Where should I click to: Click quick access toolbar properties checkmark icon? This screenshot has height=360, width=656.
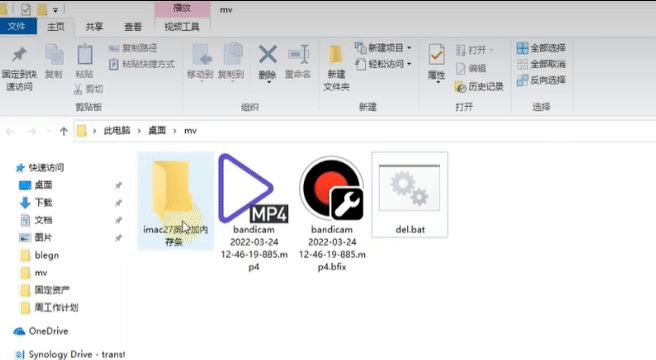[x=26, y=9]
